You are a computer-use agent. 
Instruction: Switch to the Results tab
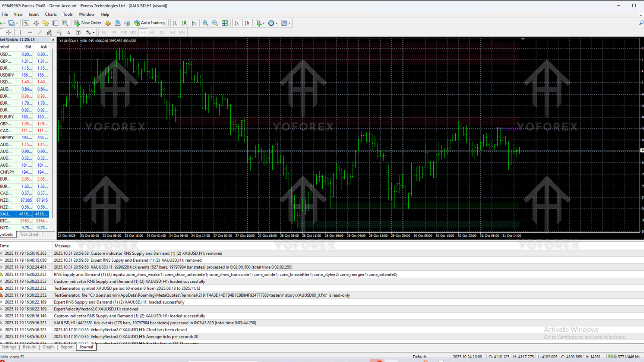tap(29, 347)
